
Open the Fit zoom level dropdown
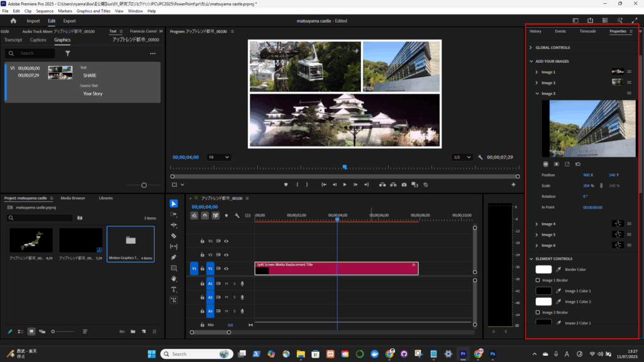219,157
